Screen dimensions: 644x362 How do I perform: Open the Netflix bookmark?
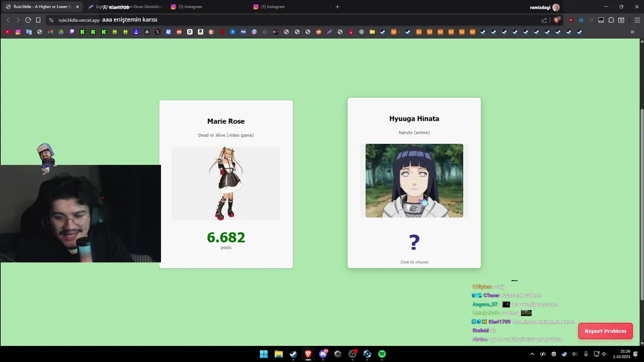222,32
